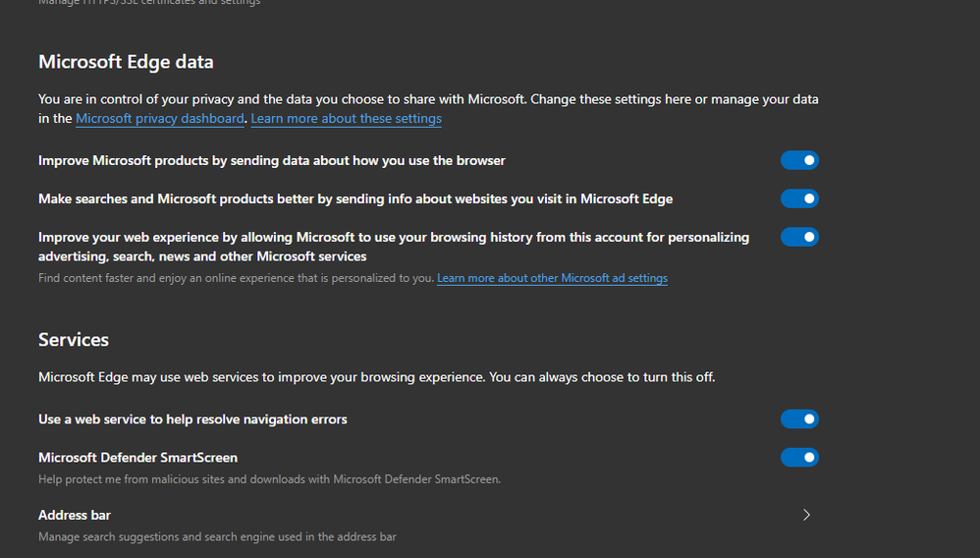Click the Learn more about these settings link
Screen dimensions: 980x558
coord(346,119)
